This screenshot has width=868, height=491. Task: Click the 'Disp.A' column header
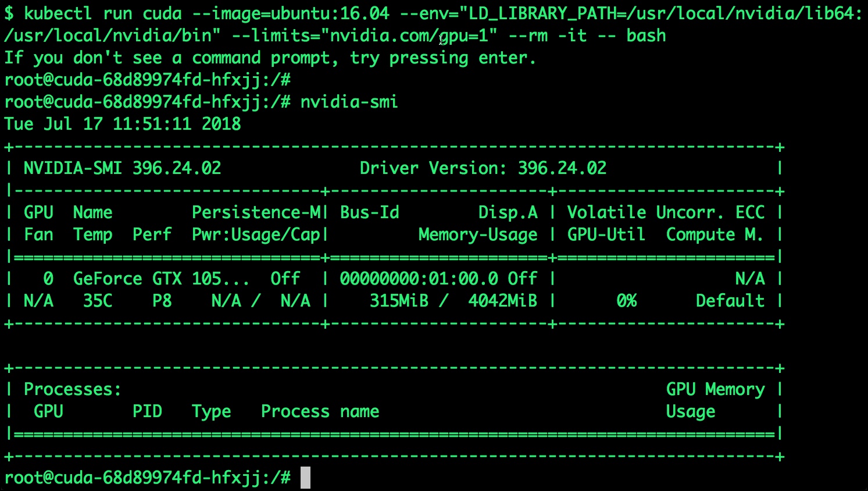508,212
